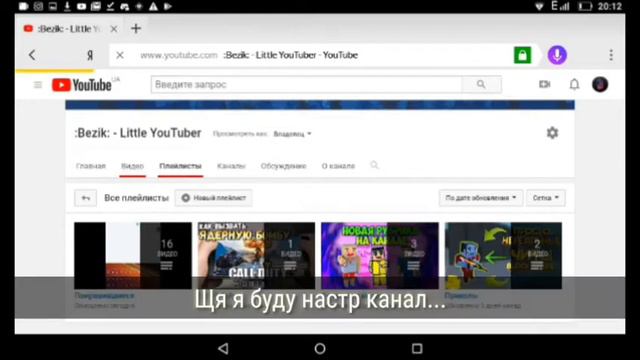
Task: Switch to the Обсуждение tab
Action: (x=283, y=166)
